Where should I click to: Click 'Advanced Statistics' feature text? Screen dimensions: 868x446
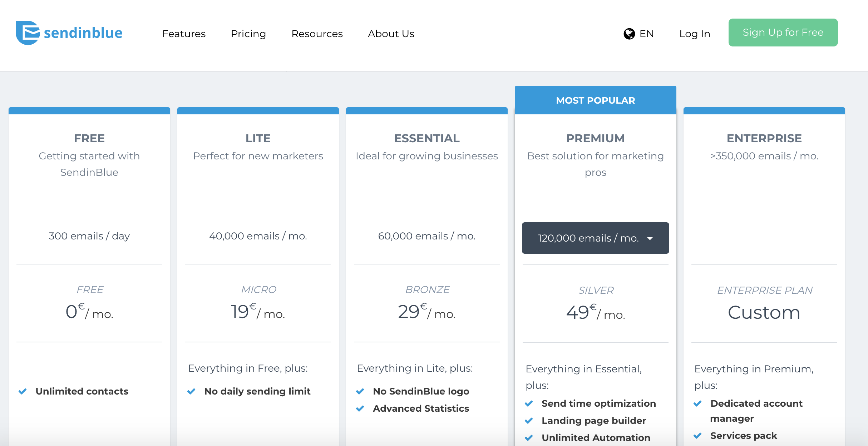(x=421, y=408)
